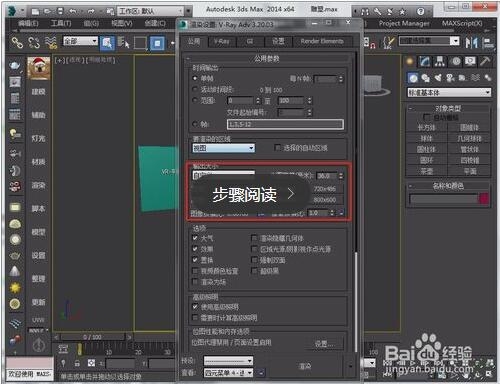The width and height of the screenshot is (500, 384).
Task: Select the Lights category icon in Create panel
Action: coord(438,78)
